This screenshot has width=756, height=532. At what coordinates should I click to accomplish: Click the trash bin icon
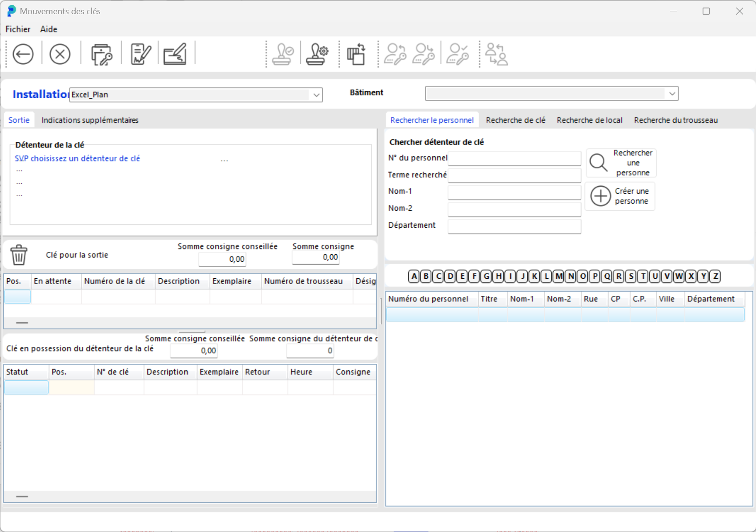click(x=19, y=255)
